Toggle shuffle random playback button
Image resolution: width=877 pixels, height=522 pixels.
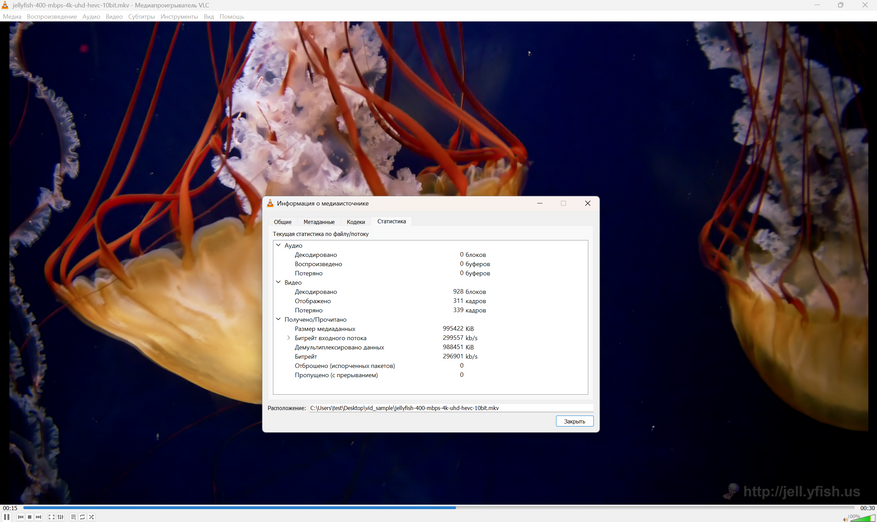click(x=91, y=517)
